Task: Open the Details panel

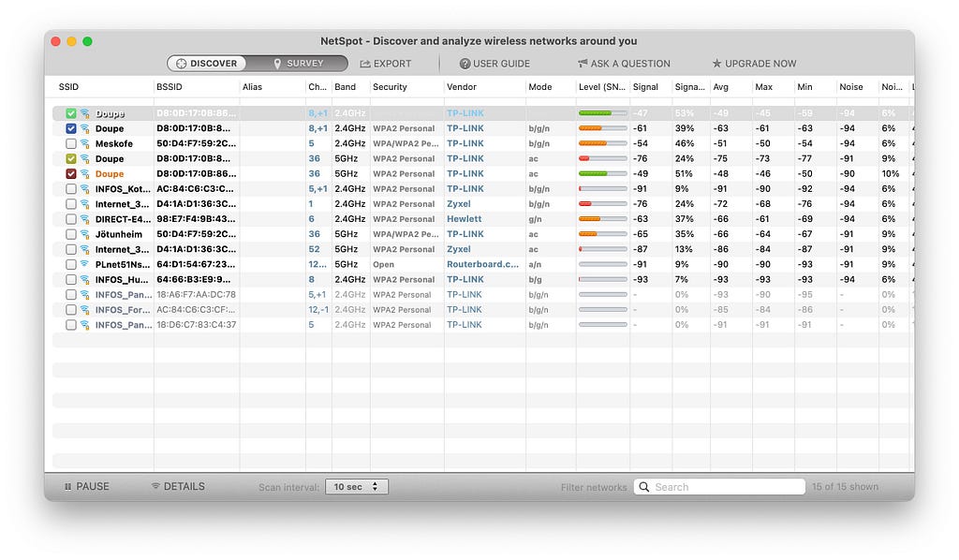Action: 178,487
